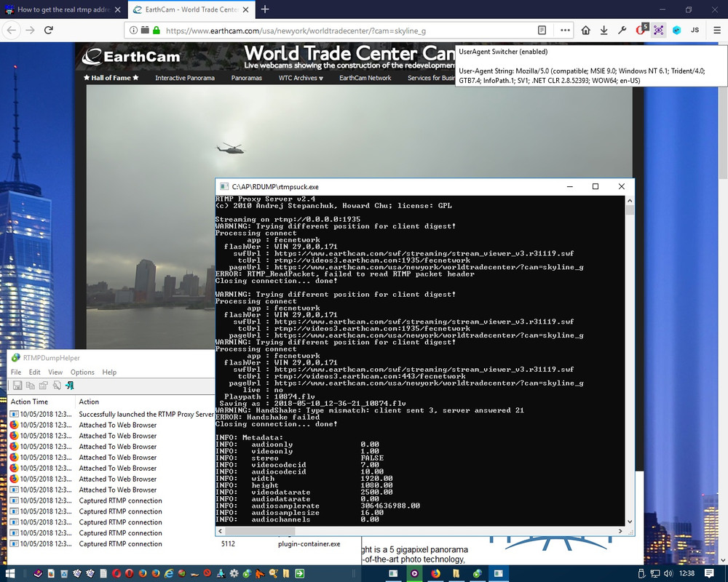Screen dimensions: 728x582
Task: Go to the Panoramas page
Action: click(247, 78)
